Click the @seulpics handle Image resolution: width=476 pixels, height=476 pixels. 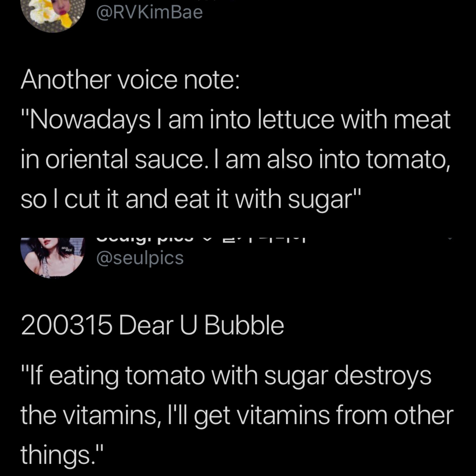140,259
